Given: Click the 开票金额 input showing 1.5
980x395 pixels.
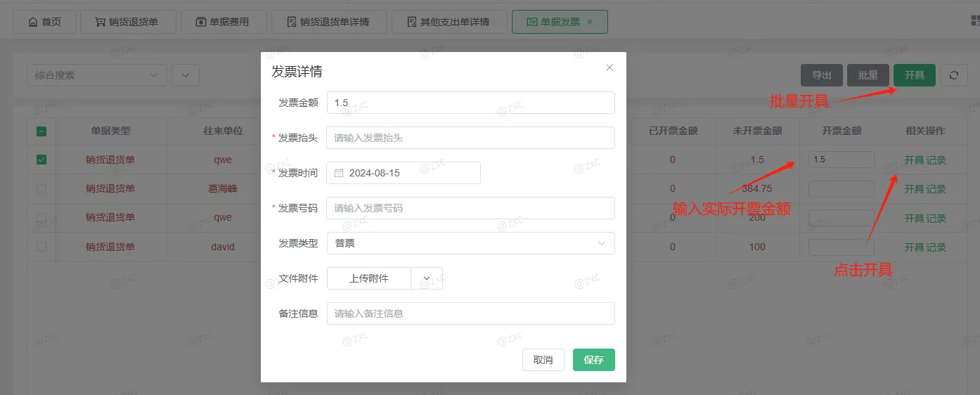Looking at the screenshot, I should click(x=842, y=160).
